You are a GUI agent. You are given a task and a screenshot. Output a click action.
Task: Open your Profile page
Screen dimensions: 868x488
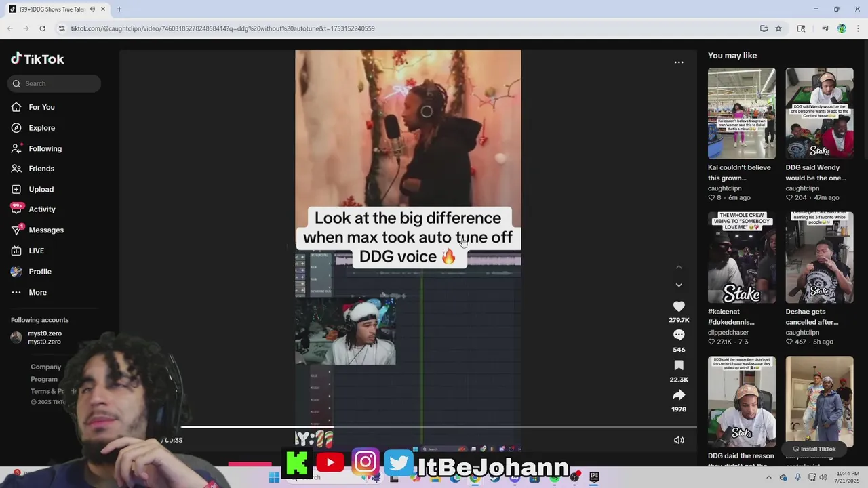point(40,272)
